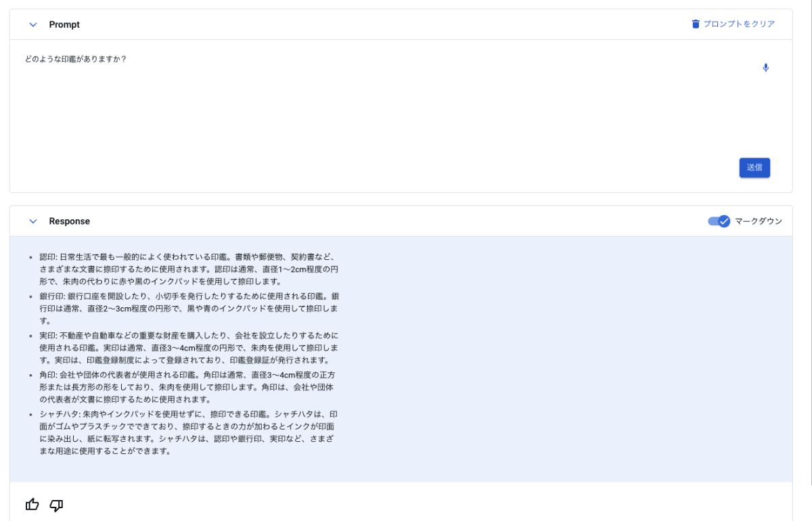The image size is (812, 521).
Task: Click the 実印 bullet item text
Action: [189, 348]
